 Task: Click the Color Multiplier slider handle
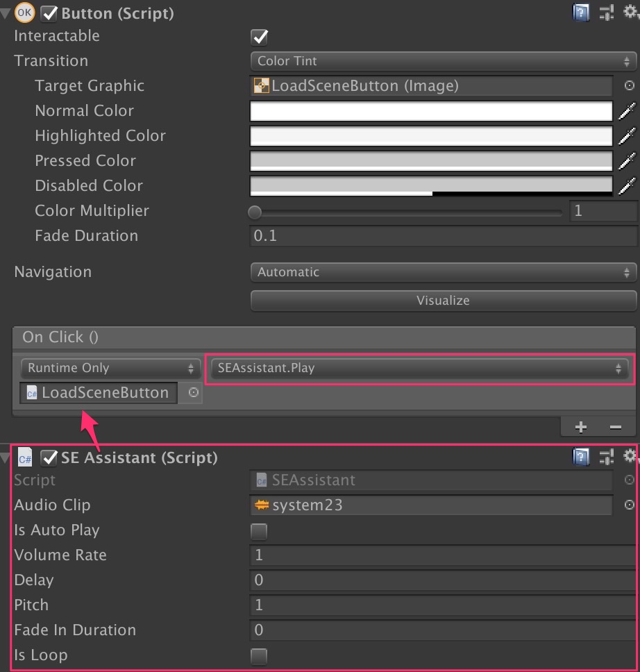(x=255, y=212)
